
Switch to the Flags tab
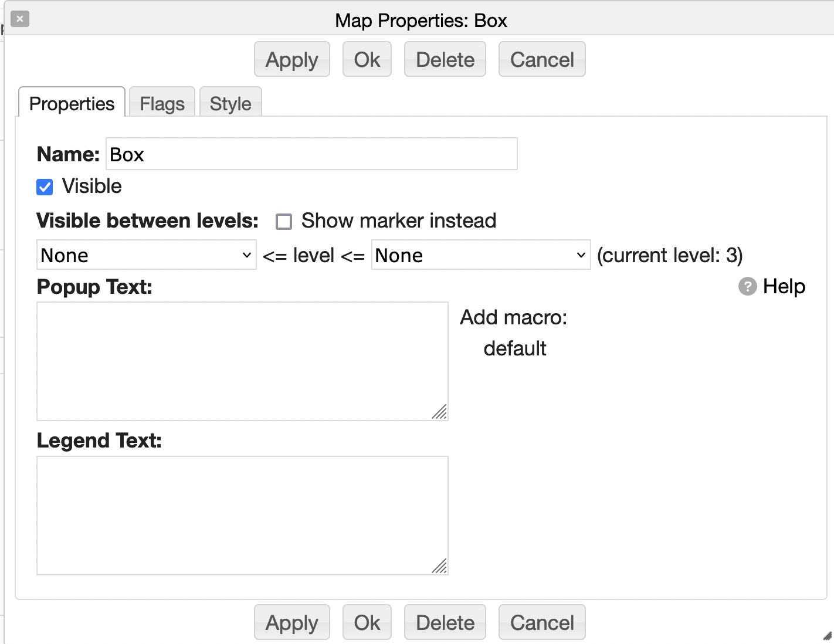tap(162, 104)
